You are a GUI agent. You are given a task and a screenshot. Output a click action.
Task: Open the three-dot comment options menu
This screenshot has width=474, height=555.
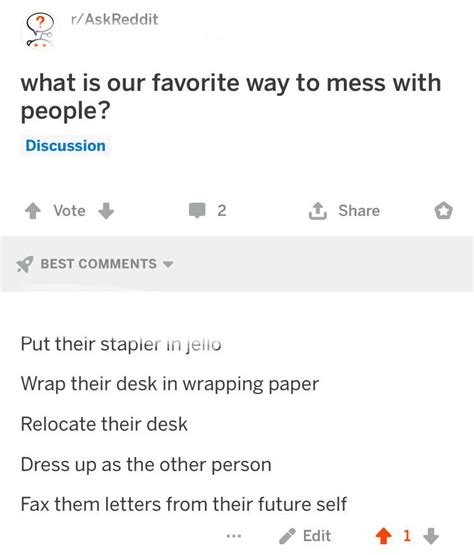click(234, 536)
